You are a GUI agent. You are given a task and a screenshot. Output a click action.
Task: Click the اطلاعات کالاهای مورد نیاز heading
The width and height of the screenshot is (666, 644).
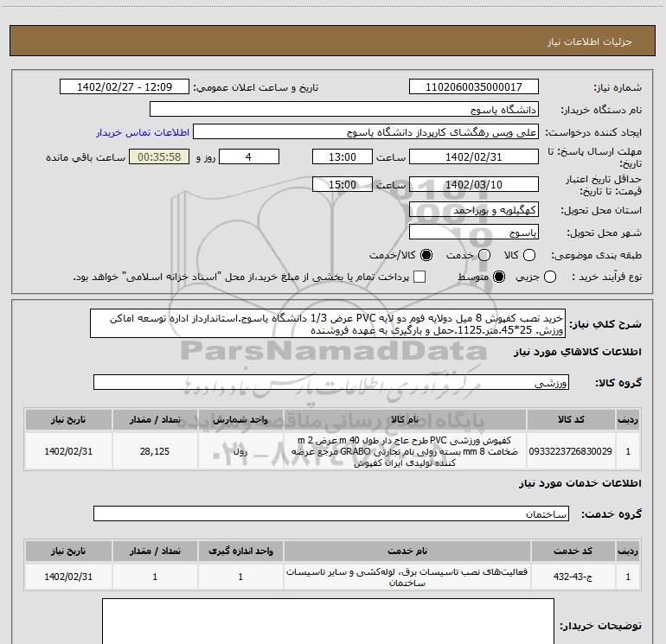577,352
